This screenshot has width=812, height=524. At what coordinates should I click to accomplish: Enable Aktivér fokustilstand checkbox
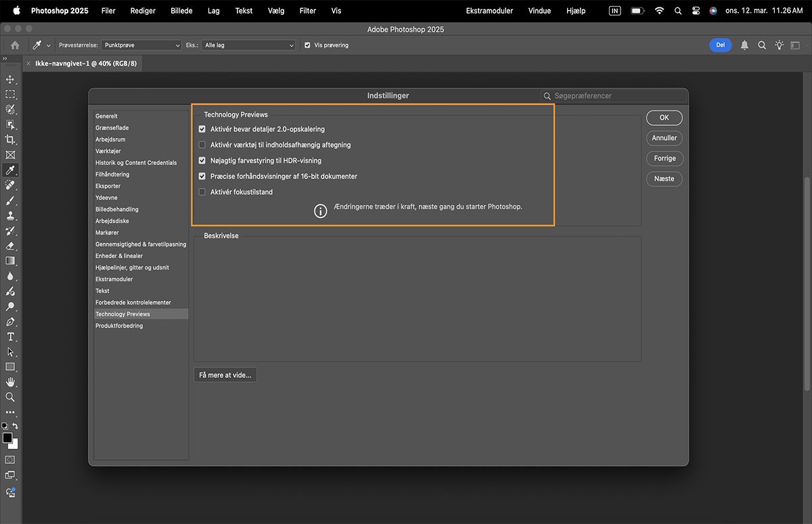(x=202, y=192)
